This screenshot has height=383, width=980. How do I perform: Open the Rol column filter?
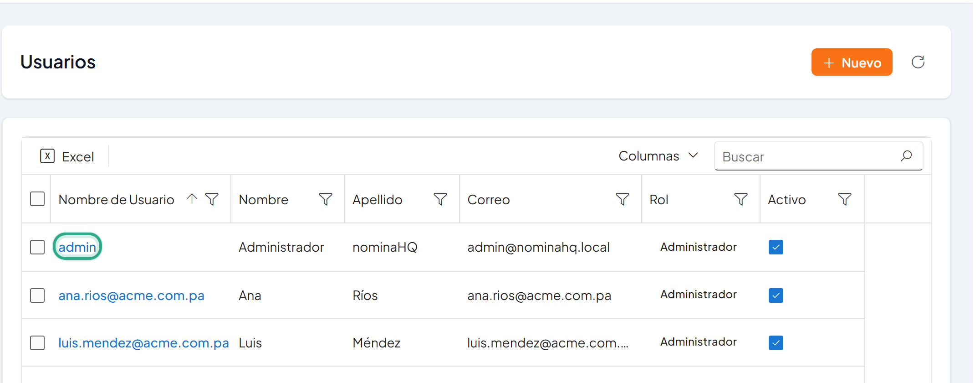pos(741,199)
